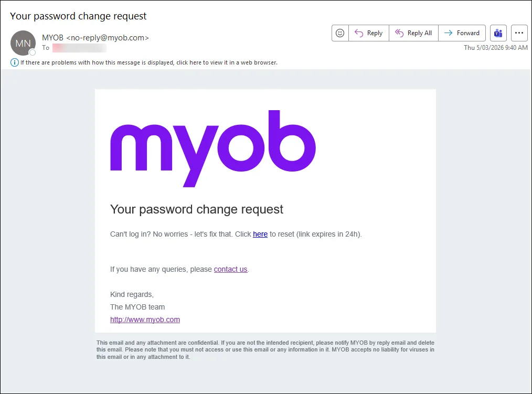This screenshot has height=394, width=532.
Task: Open the 'here' password reset link
Action: (x=260, y=234)
